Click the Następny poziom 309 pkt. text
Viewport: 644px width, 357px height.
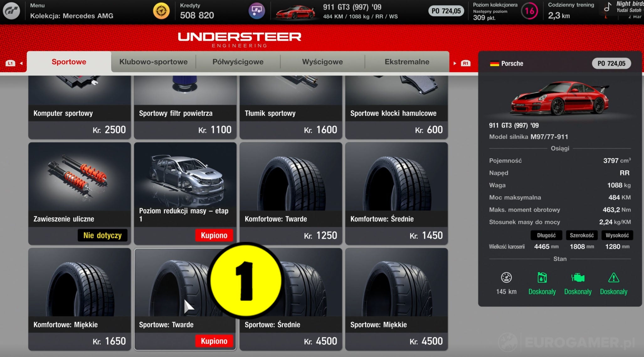(x=490, y=15)
